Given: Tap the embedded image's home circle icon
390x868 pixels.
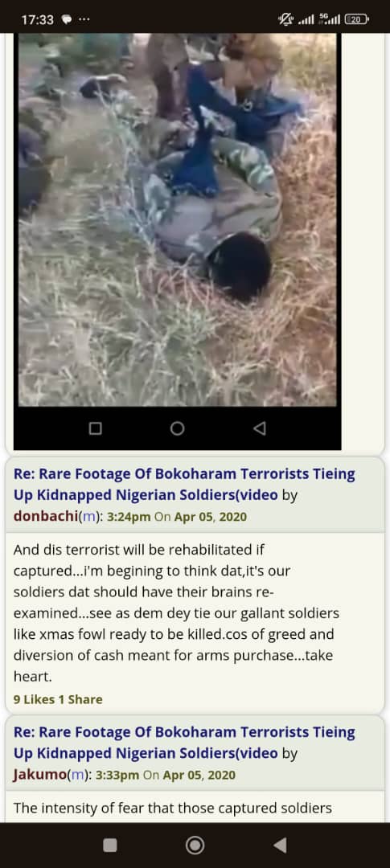Looking at the screenshot, I should 177,428.
